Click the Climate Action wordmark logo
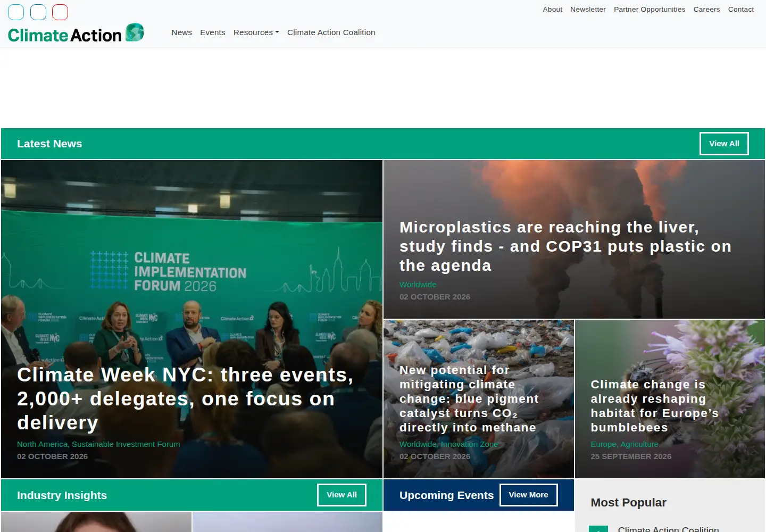 point(65,35)
